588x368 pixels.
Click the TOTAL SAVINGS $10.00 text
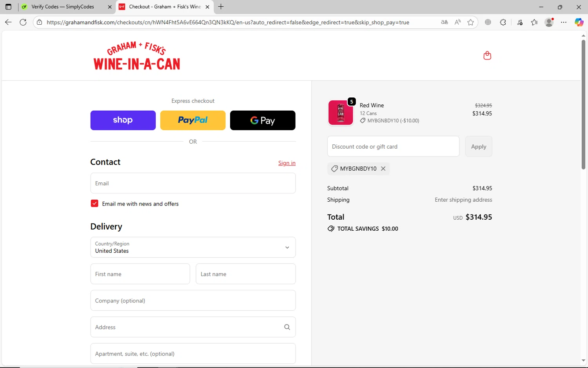[368, 229]
